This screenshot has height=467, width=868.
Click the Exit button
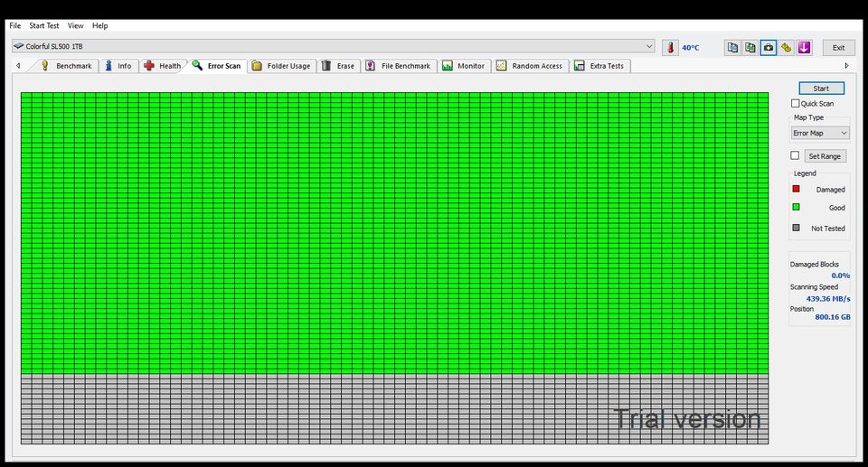(x=839, y=48)
